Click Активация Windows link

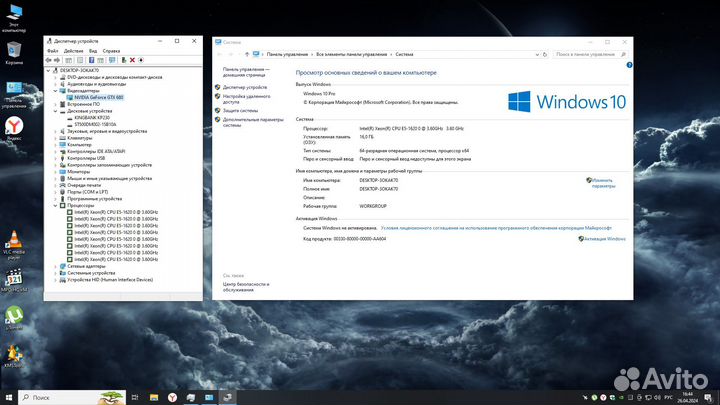click(x=605, y=239)
